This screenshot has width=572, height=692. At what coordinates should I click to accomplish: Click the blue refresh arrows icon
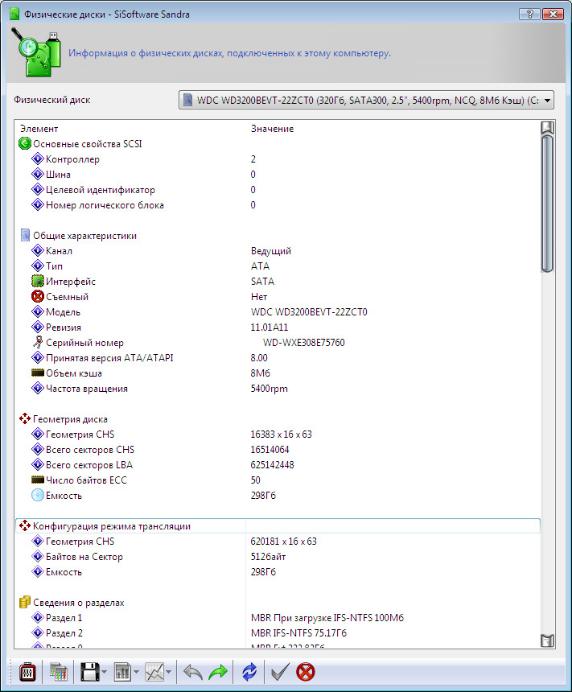249,672
